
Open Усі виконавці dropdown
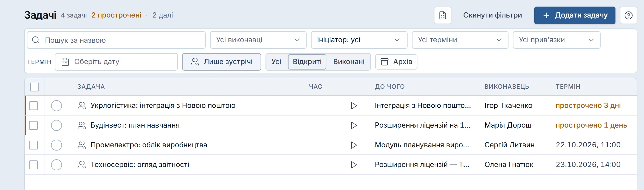(x=258, y=40)
